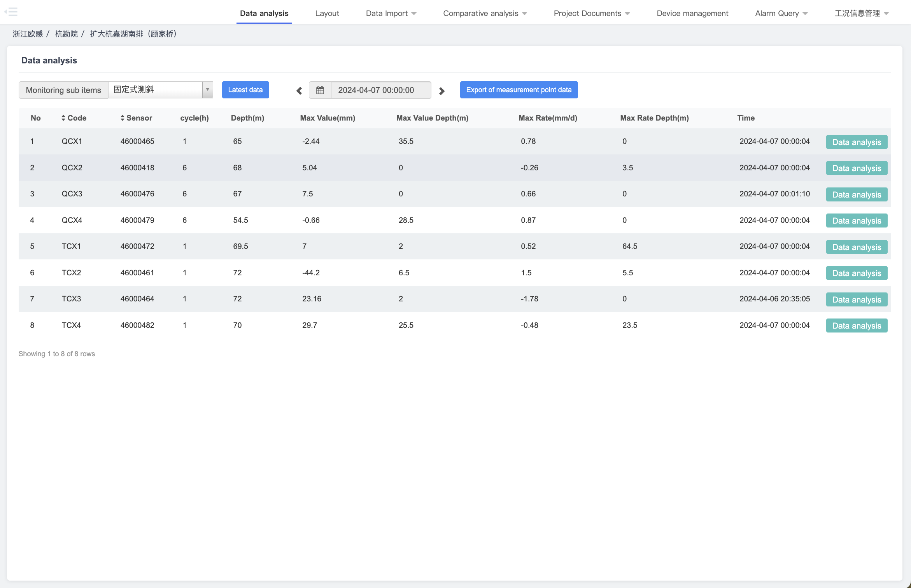Click the QCX1 code cell
The image size is (911, 588).
(72, 141)
